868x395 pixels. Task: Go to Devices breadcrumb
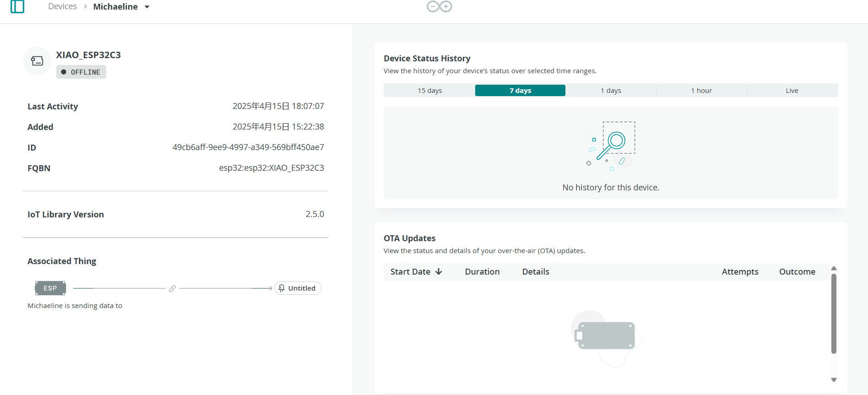(x=63, y=6)
